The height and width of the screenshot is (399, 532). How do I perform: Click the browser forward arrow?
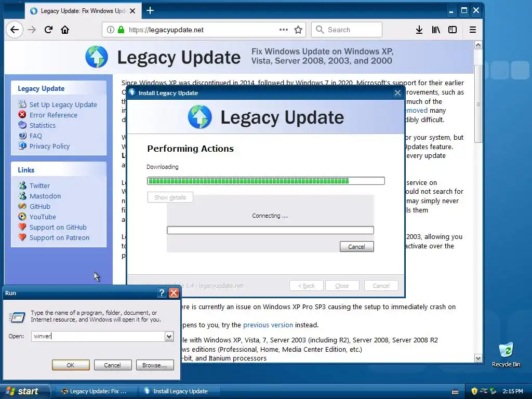(x=32, y=30)
